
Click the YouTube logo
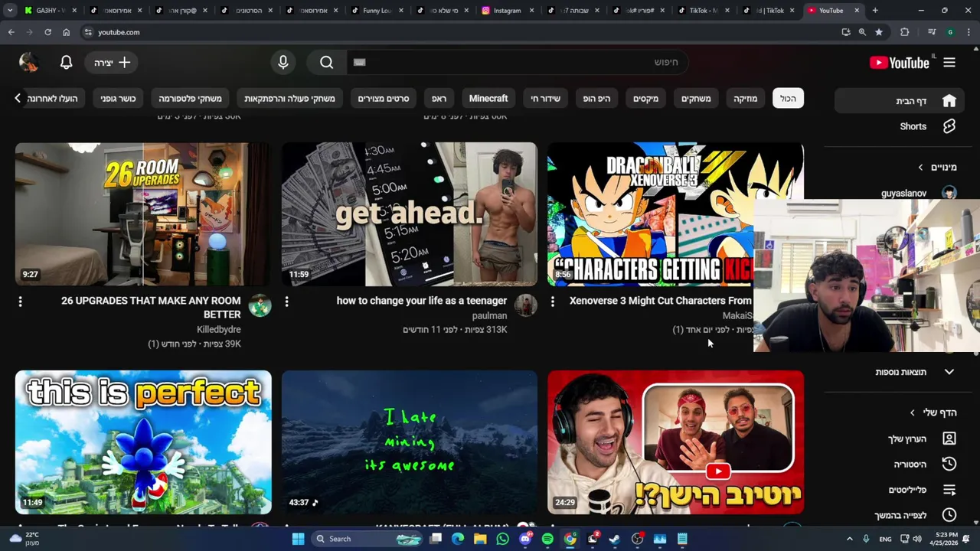click(900, 63)
